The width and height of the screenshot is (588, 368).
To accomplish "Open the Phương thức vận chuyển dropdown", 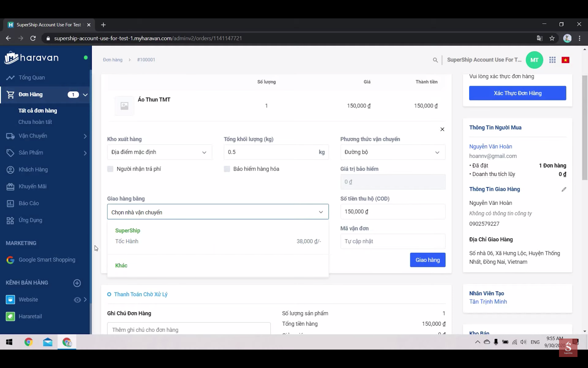I will [392, 152].
